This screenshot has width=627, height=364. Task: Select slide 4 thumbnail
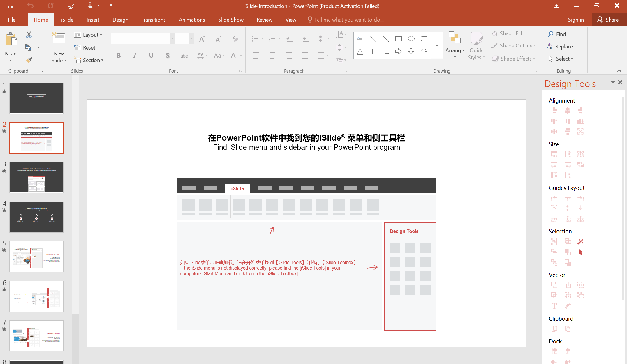[36, 217]
